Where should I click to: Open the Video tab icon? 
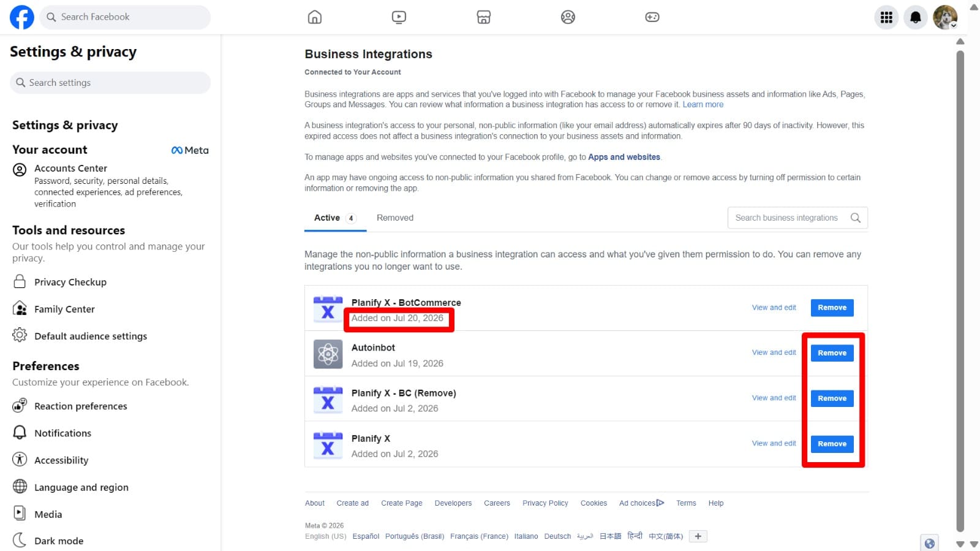click(x=399, y=17)
